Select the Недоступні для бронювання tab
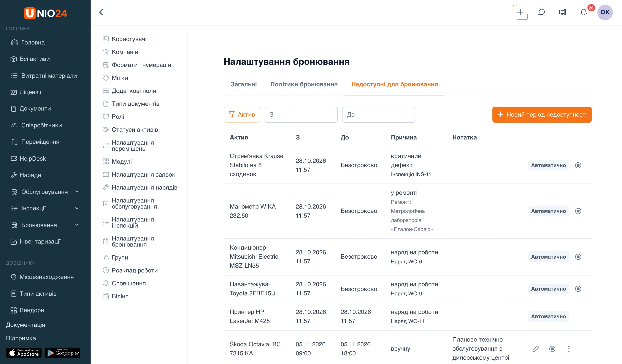The width and height of the screenshot is (622, 364). coord(395,84)
